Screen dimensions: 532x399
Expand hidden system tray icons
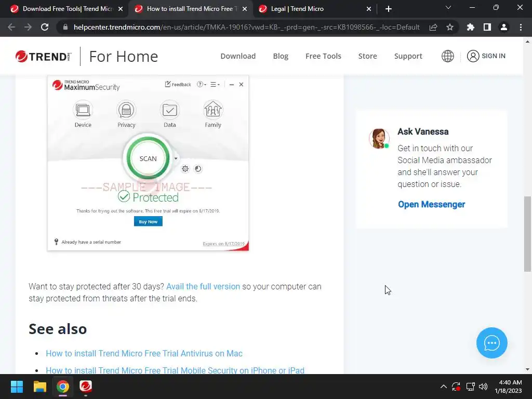click(444, 387)
